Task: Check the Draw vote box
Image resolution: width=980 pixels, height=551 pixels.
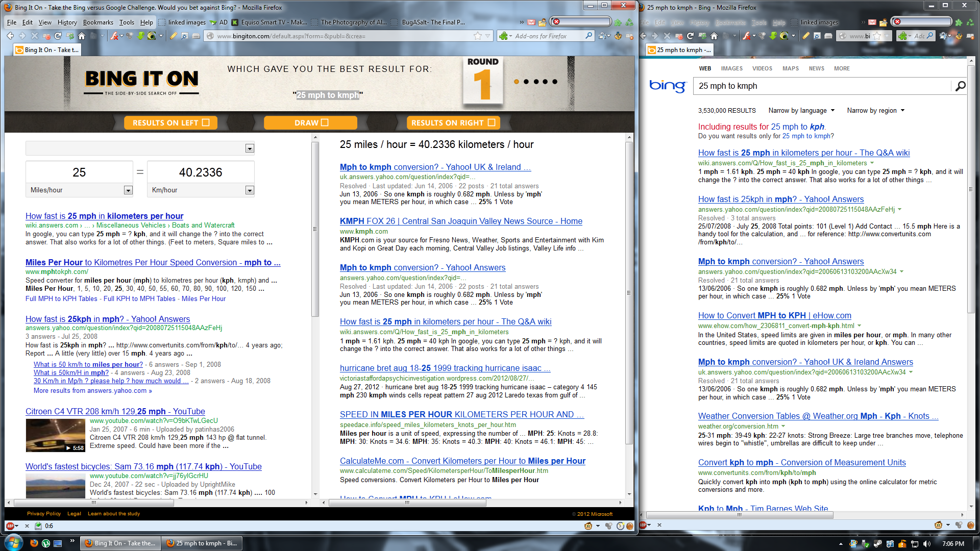Action: [x=325, y=123]
